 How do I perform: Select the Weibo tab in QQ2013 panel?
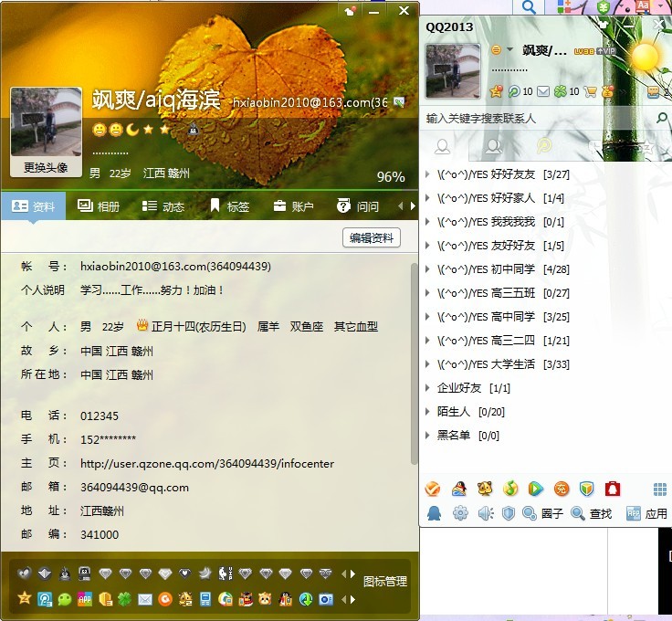point(544,146)
